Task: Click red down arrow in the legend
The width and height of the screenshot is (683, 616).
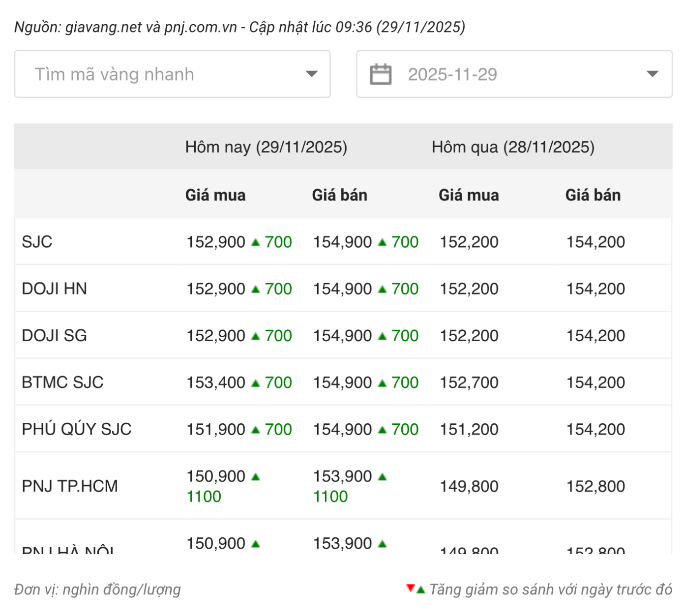Action: pyautogui.click(x=410, y=587)
